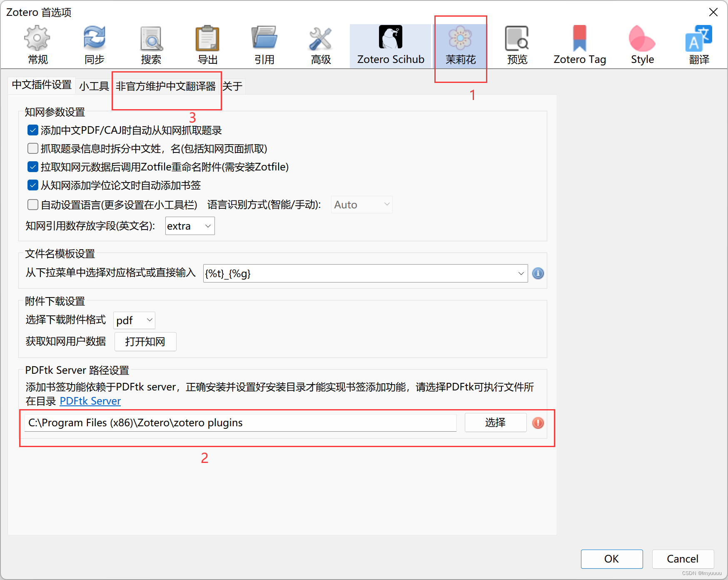Open the 翻译 translate preferences pane
Screen dimensions: 728x580
point(699,45)
